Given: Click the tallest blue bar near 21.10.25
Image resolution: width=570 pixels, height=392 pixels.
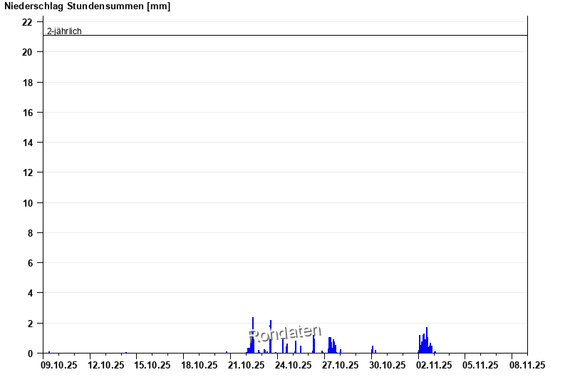Looking at the screenshot, I should click(253, 335).
